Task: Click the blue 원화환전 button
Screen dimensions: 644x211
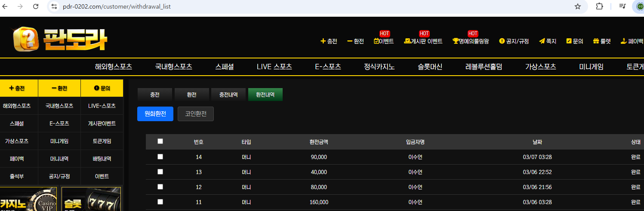Action: [x=155, y=114]
